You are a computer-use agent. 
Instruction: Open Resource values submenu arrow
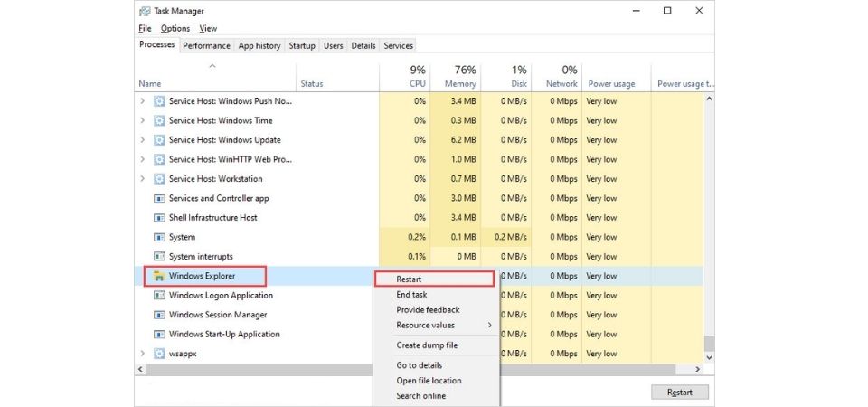click(x=489, y=325)
